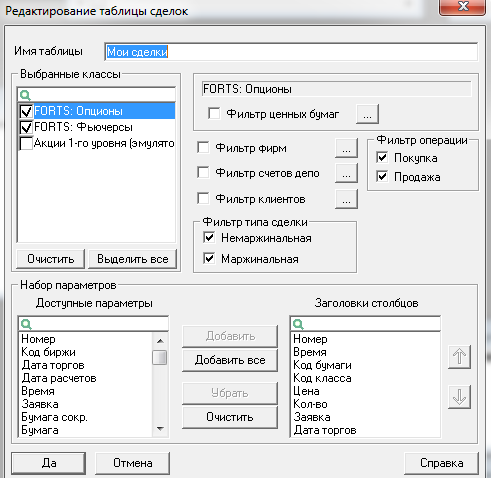Open the depo accounts filter ellipsis button
The image size is (491, 478).
coord(346,173)
